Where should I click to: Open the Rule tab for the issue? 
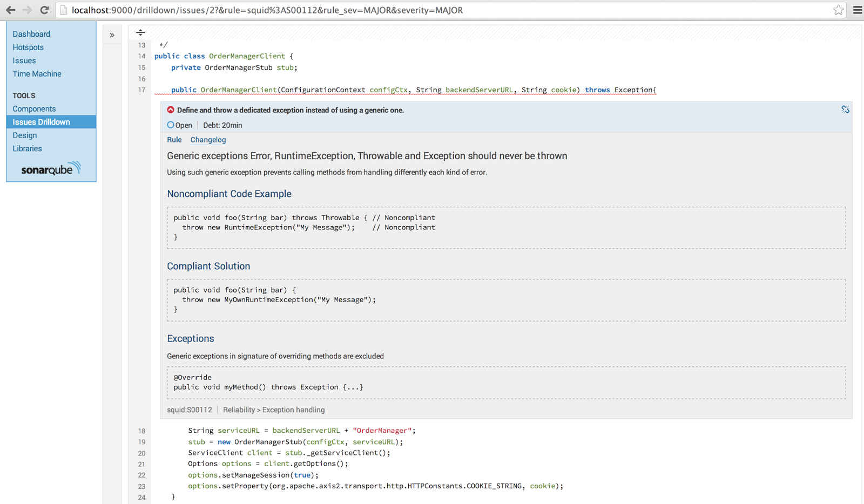[174, 140]
